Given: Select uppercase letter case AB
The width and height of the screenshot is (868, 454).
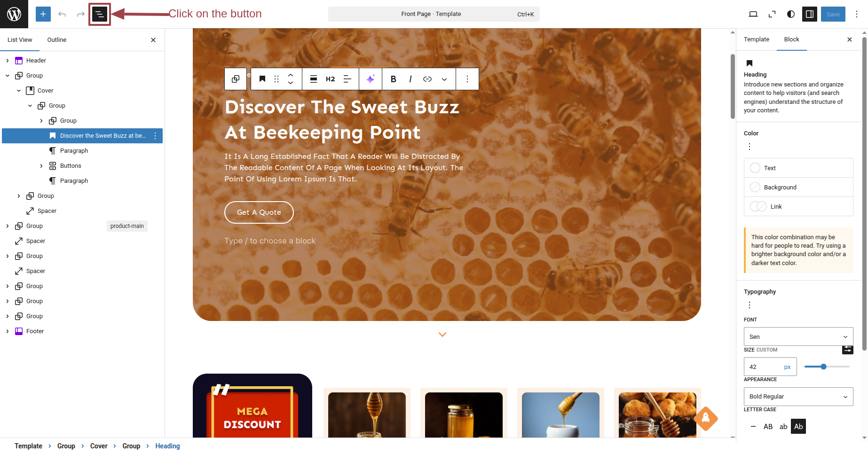Looking at the screenshot, I should 768,427.
